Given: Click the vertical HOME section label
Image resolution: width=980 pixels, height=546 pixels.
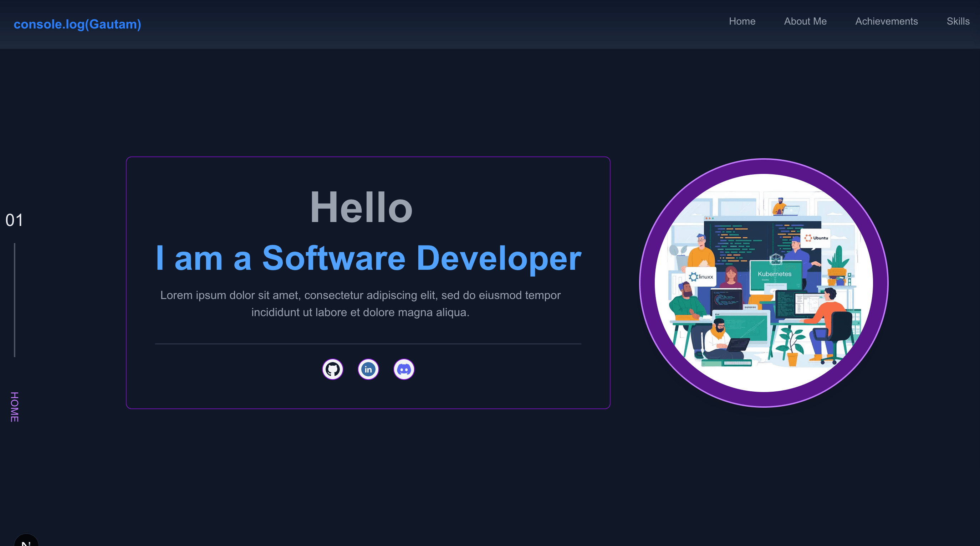Looking at the screenshot, I should point(15,407).
